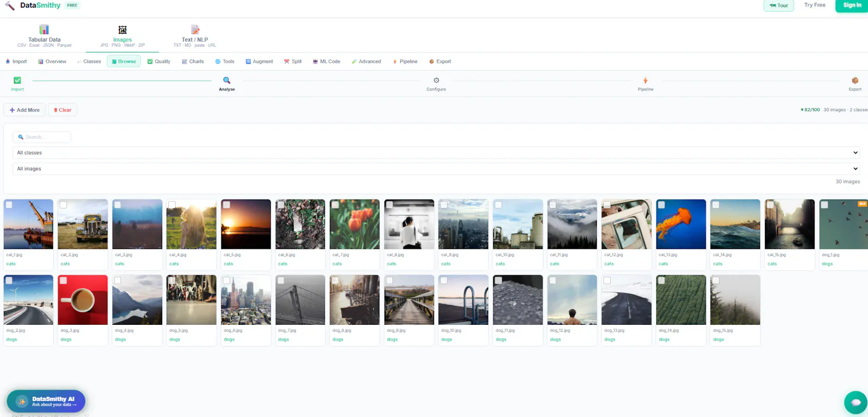
Task: Tick the checkbox on cat_1.jpg
Action: coord(9,205)
